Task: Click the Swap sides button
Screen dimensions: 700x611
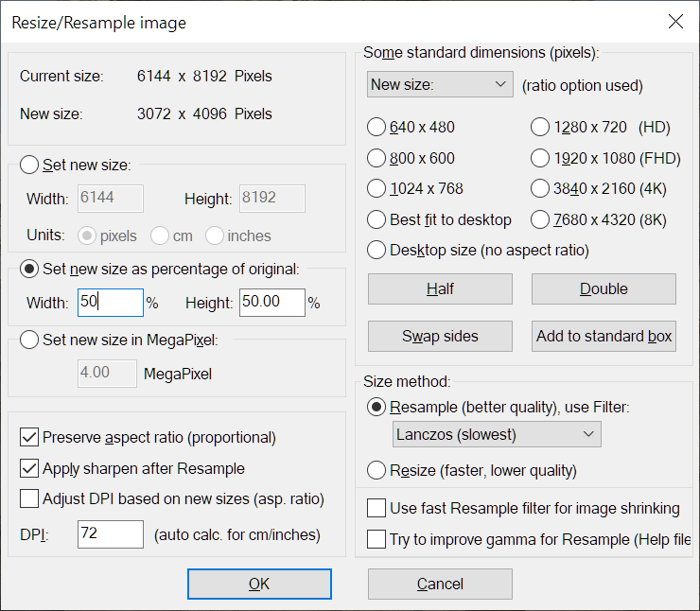Action: point(440,336)
